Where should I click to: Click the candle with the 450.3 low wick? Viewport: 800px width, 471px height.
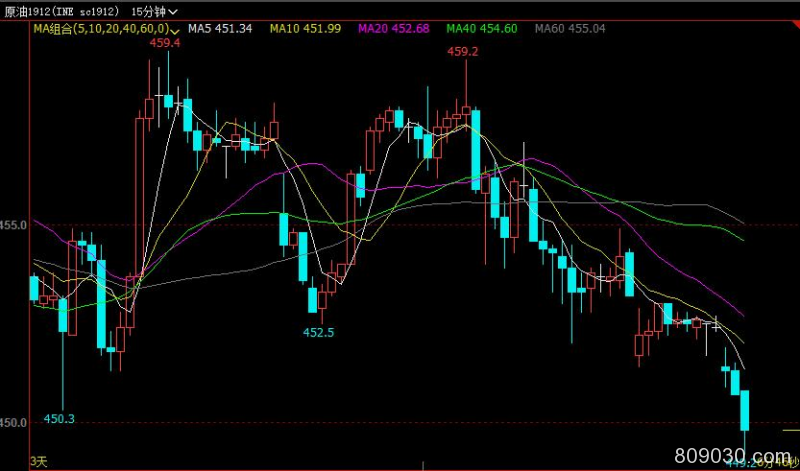[63, 315]
